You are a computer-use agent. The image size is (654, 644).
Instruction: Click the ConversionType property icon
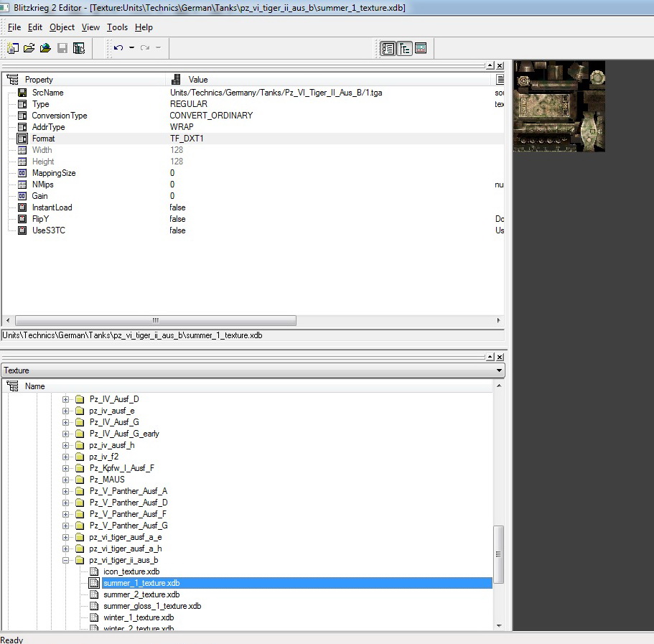pyautogui.click(x=22, y=116)
